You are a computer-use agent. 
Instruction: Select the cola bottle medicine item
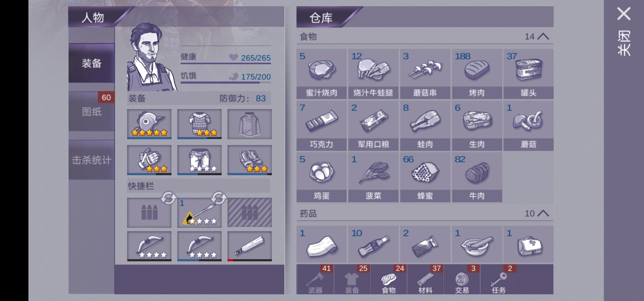(373, 244)
